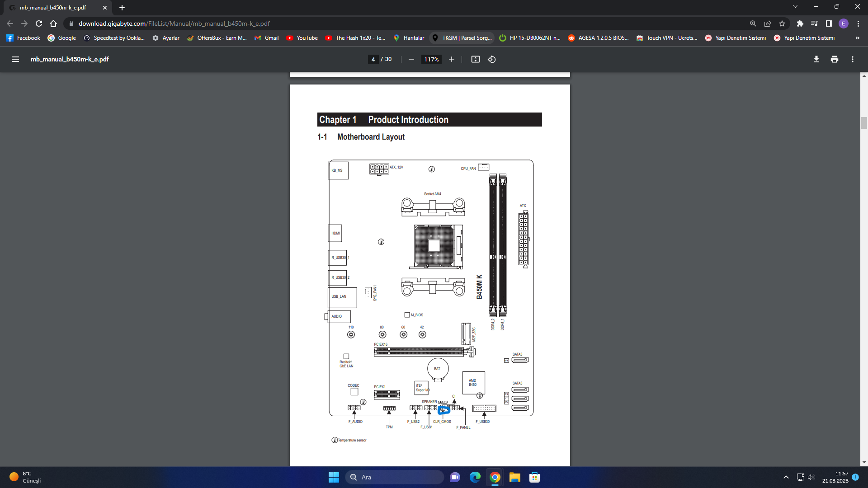The height and width of the screenshot is (488, 868).
Task: Print the PDF document
Action: (835, 59)
